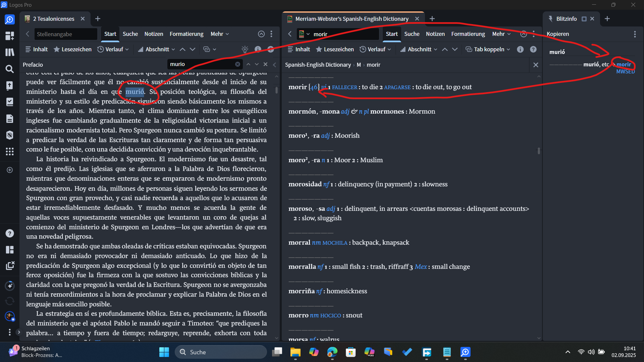Open the Search magnifier in left sidebar
This screenshot has height=362, width=644.
(10, 69)
